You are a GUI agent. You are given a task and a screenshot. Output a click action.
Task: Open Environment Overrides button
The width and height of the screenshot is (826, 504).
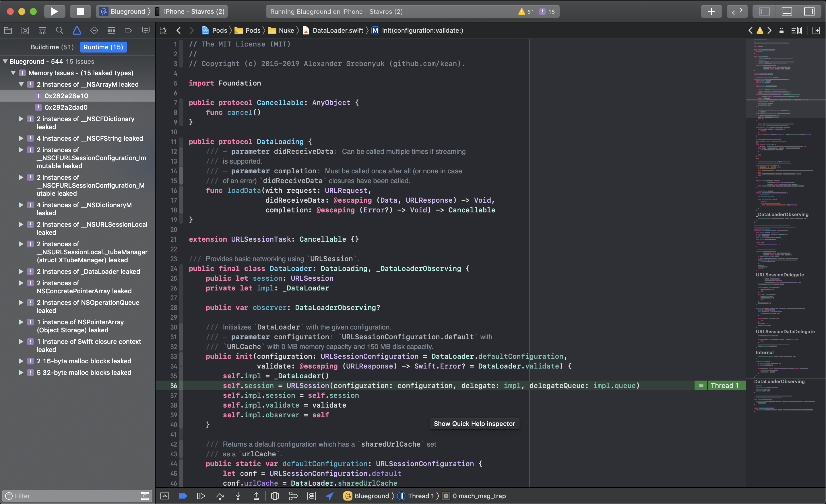(312, 496)
